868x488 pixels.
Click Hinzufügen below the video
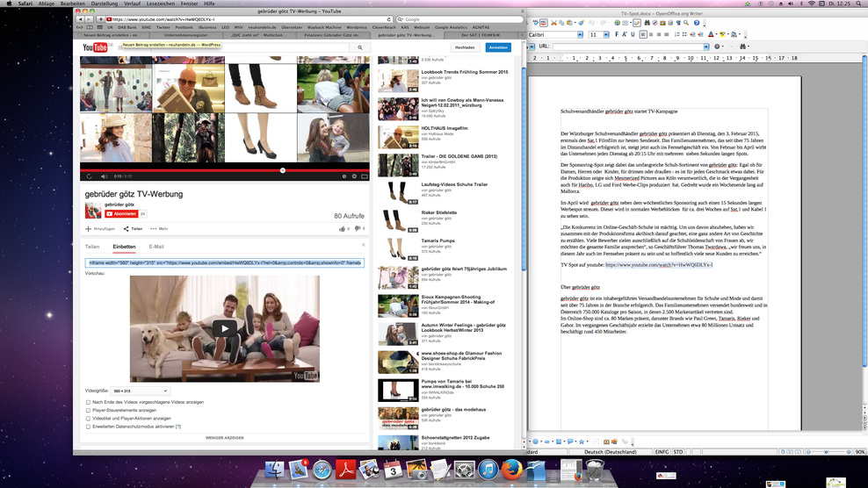click(100, 228)
